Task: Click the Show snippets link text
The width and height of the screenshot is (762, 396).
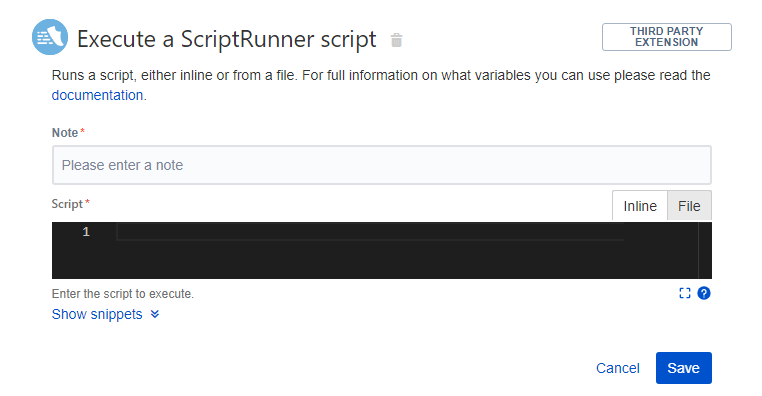Action: click(97, 314)
